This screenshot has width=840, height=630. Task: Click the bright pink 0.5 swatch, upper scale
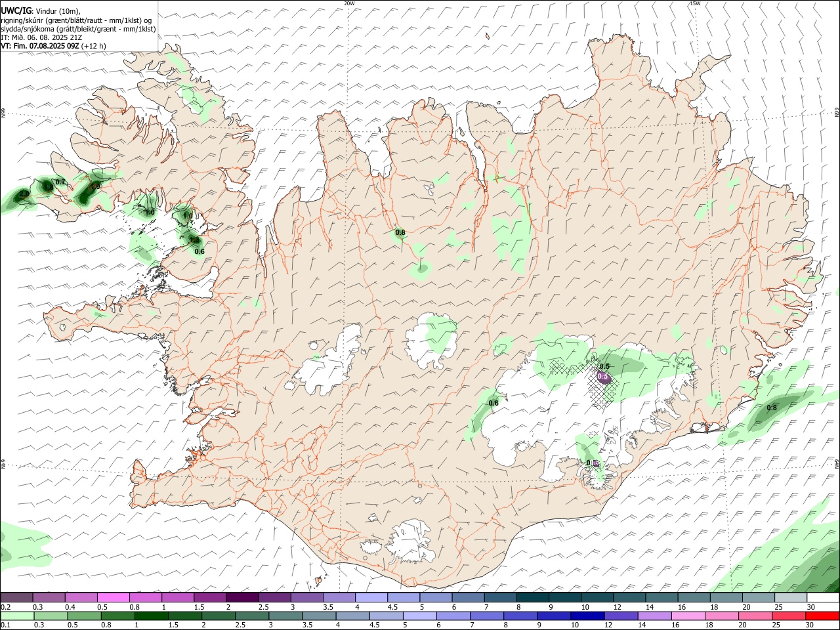click(113, 598)
